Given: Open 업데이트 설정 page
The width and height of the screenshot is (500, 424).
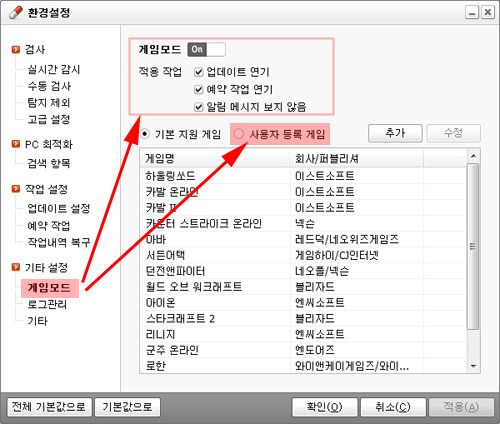Looking at the screenshot, I should (59, 208).
